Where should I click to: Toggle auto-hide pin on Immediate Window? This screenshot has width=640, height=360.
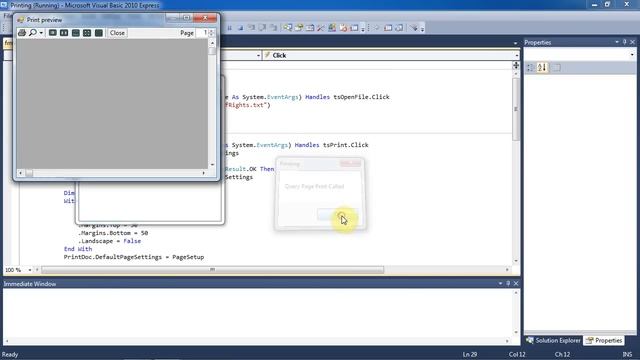point(508,283)
